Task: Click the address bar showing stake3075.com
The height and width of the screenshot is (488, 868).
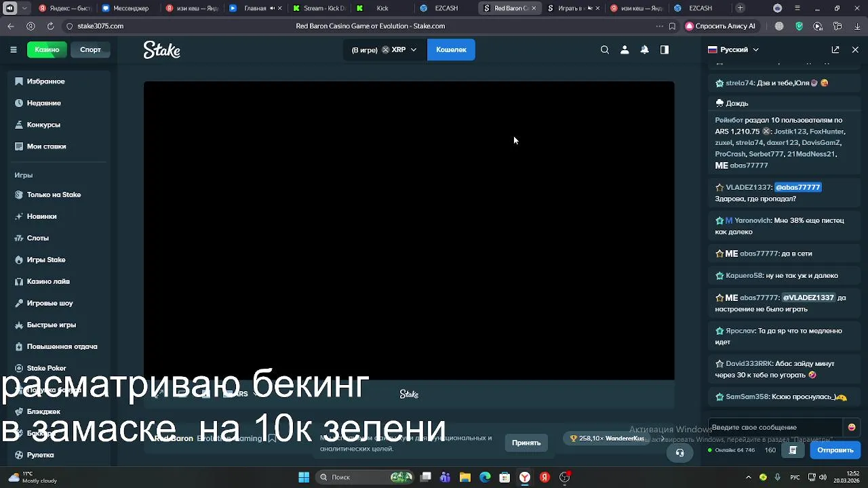Action: tap(100, 26)
